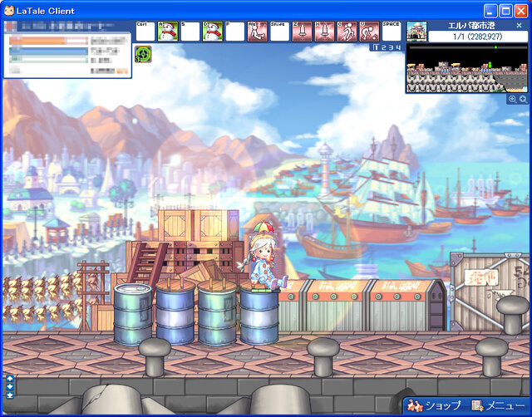Click the エルパ都市港 map title
The width and height of the screenshot is (532, 417).
click(x=471, y=26)
